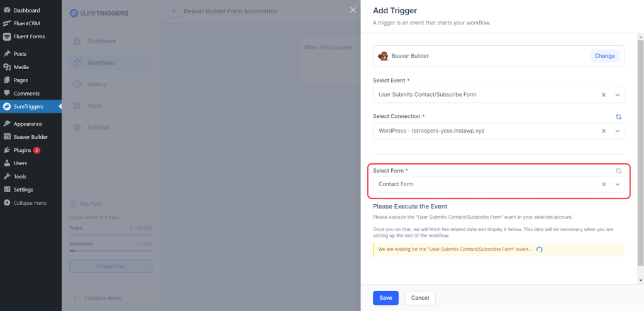This screenshot has height=311, width=644.
Task: Click the Change Plan button
Action: [x=111, y=266]
